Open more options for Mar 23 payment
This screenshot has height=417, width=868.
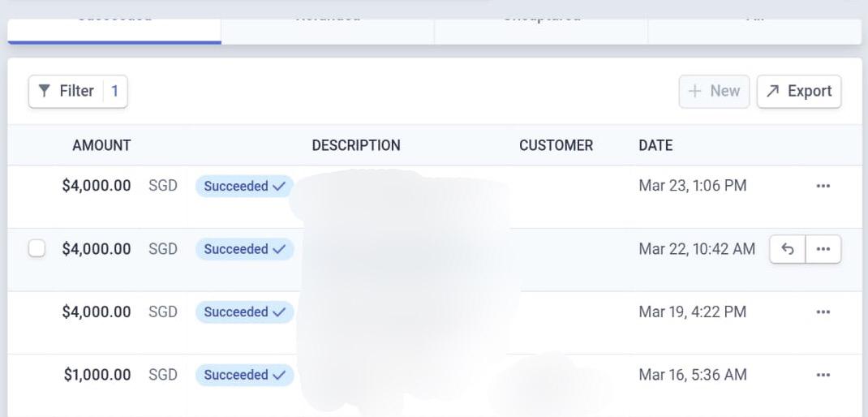(823, 186)
